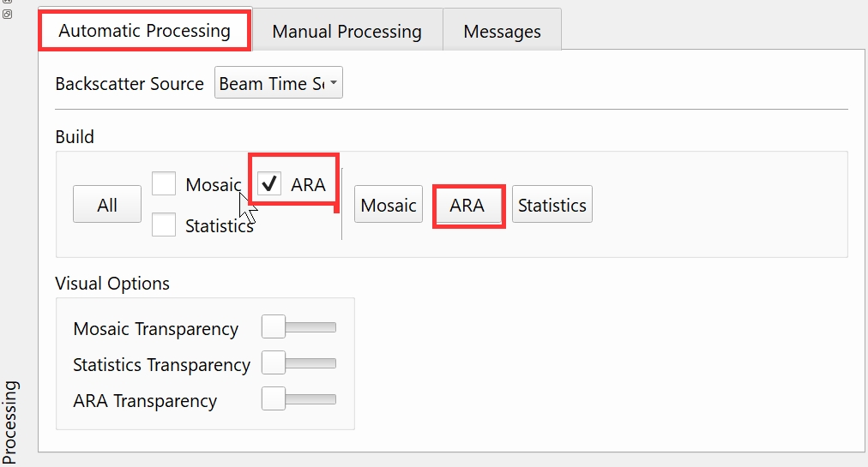Go to the Messages tab
The height and width of the screenshot is (467, 868).
(x=502, y=32)
